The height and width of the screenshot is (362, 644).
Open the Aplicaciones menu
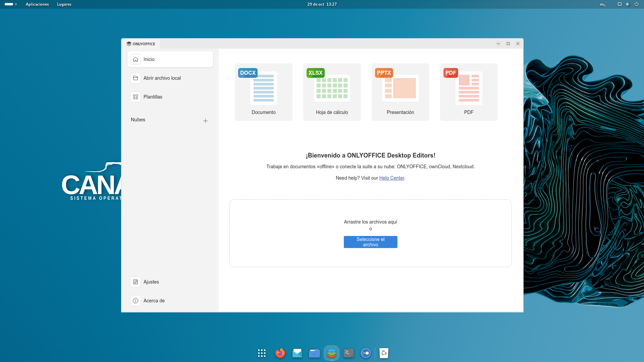click(37, 4)
